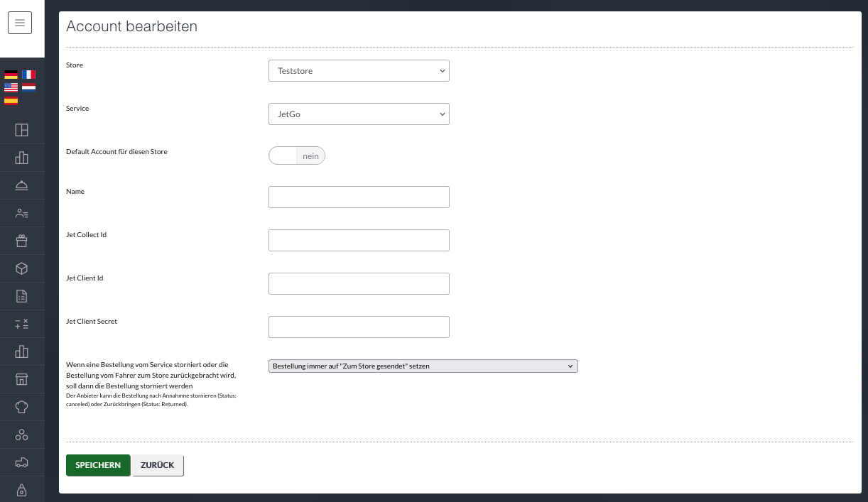Click the chef hat sidebar icon
868x502 pixels.
coord(21,407)
